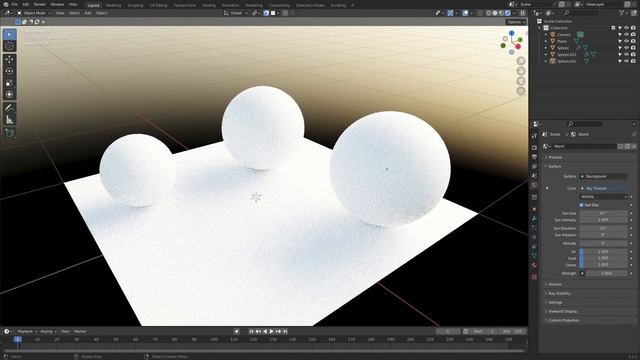The image size is (640, 360).
Task: Select the Add Cube tool
Action: coord(9,133)
